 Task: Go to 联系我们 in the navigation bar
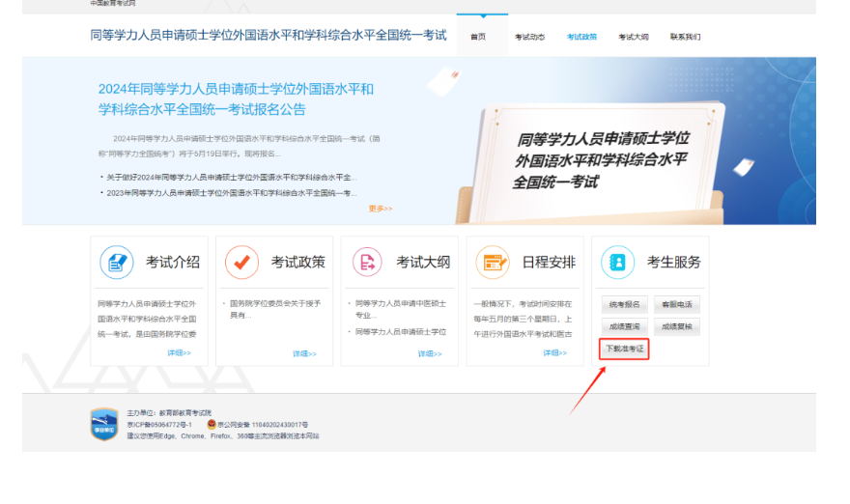(x=686, y=37)
